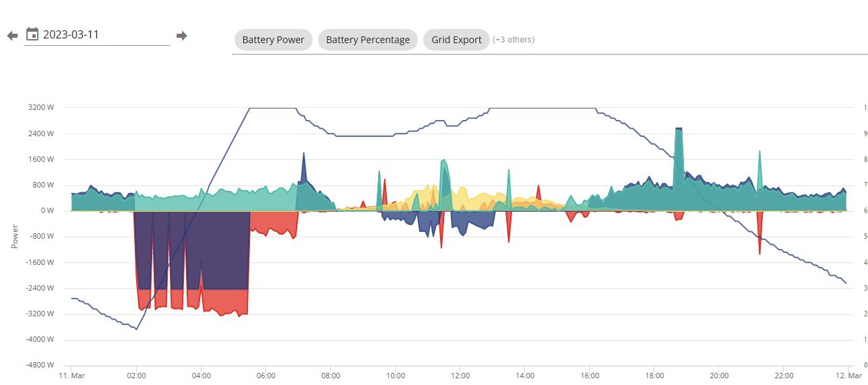Expand the (+3 others) series list

(514, 40)
